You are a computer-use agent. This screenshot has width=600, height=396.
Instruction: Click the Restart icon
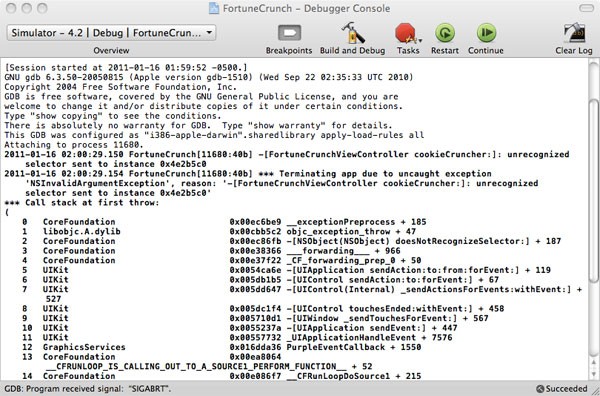(x=445, y=33)
